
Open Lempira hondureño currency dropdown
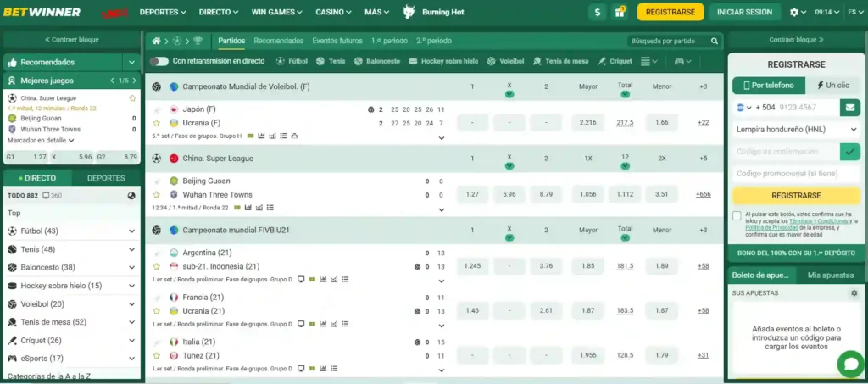[x=797, y=130]
